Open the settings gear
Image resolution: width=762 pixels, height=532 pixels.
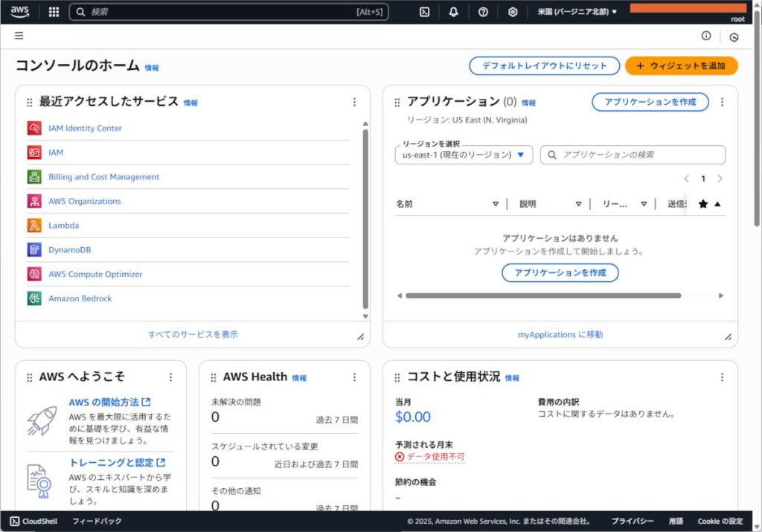(x=513, y=12)
